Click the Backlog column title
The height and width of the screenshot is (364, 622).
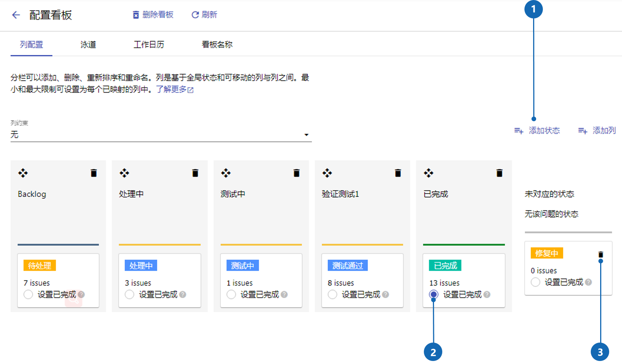[x=32, y=194]
